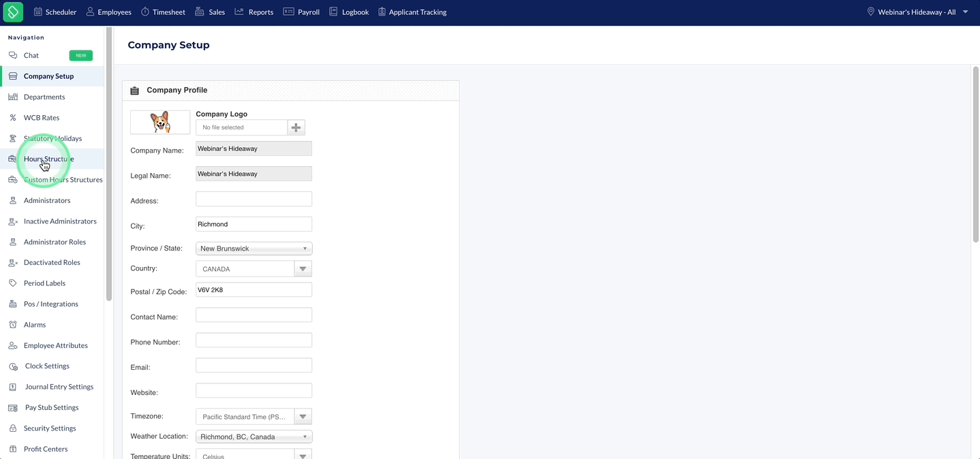Viewport: 980px width, 459px height.
Task: Open the Payroll menu
Action: [301, 12]
